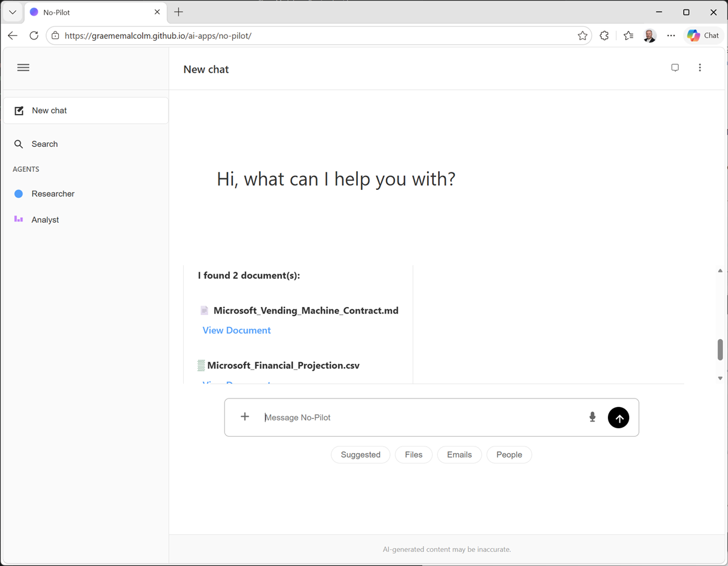Open the vertical three-dot chat options

699,68
